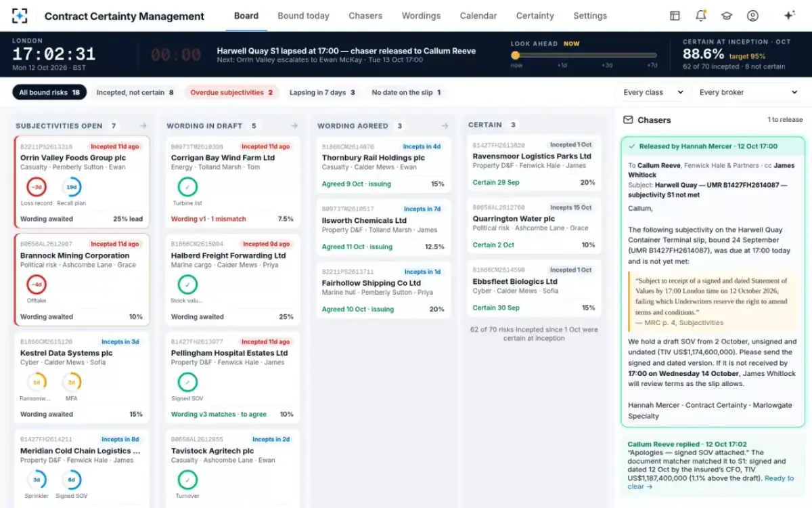Open the notifications bell icon
Screen dimensions: 812x508
pos(700,16)
